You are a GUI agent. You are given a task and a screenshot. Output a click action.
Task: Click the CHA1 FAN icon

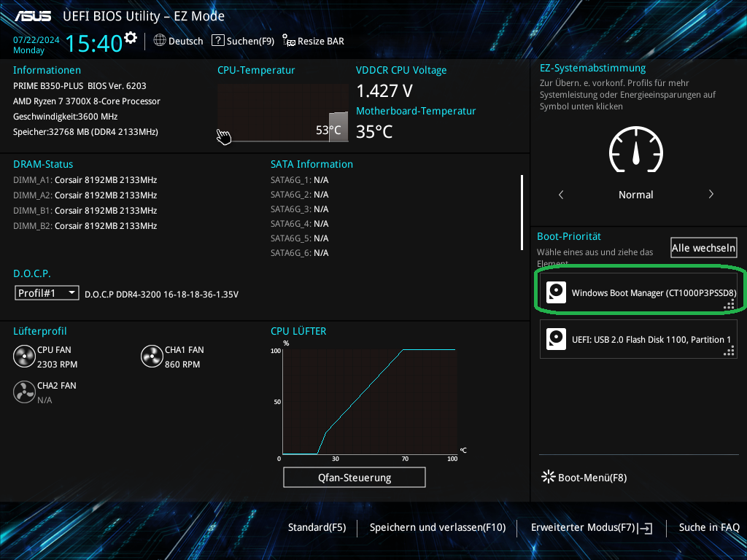(x=152, y=357)
